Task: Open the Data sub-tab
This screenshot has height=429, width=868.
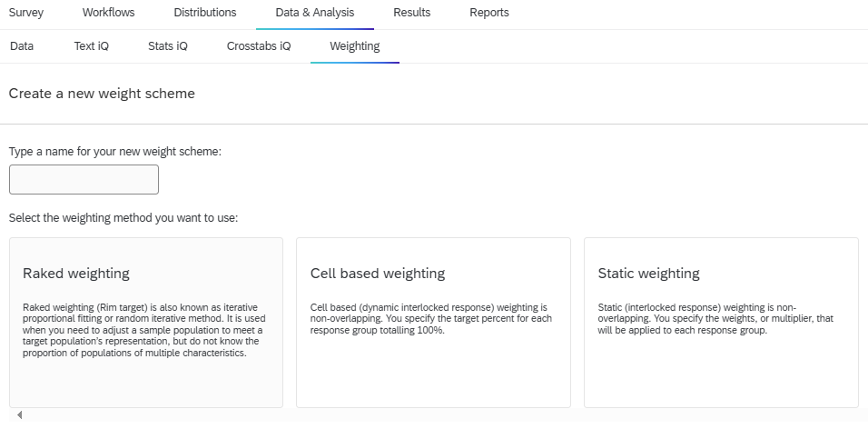Action: (22, 46)
